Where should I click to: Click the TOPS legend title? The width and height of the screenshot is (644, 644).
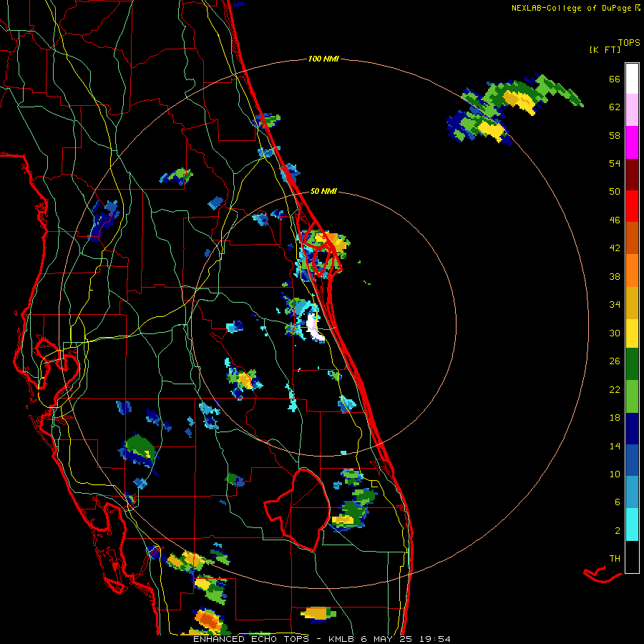click(x=629, y=43)
